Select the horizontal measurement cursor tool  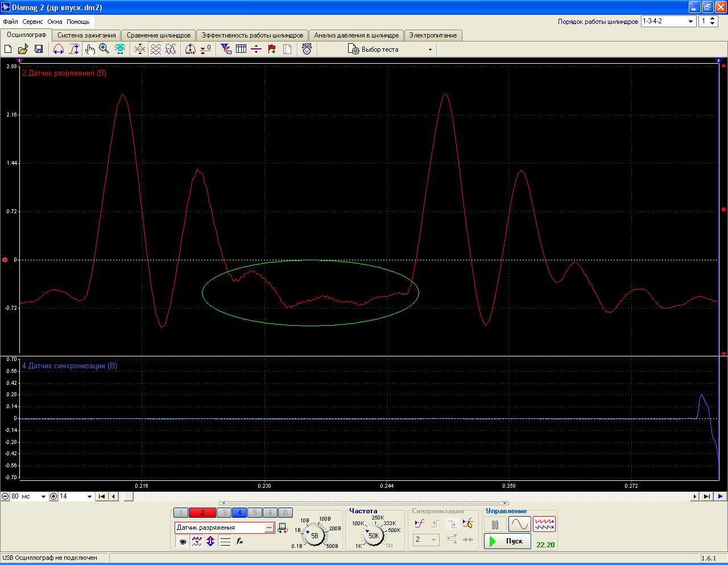[x=58, y=49]
